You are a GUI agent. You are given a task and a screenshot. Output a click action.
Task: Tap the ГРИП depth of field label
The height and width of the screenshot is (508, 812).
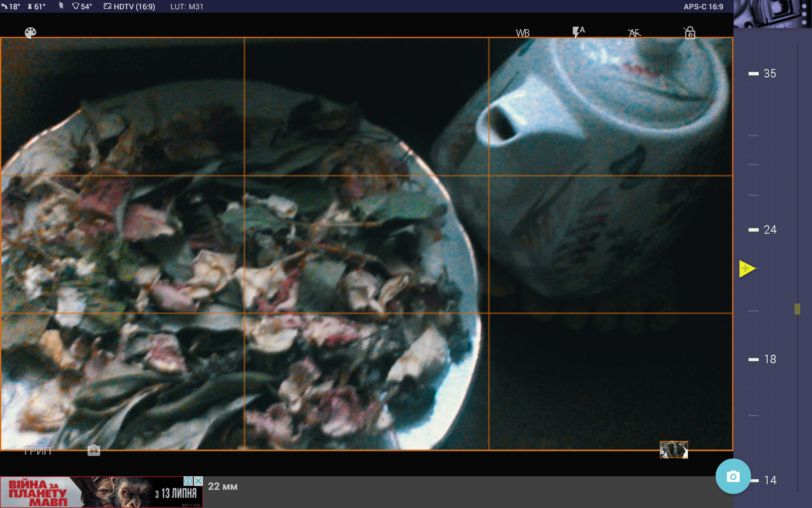tap(38, 451)
